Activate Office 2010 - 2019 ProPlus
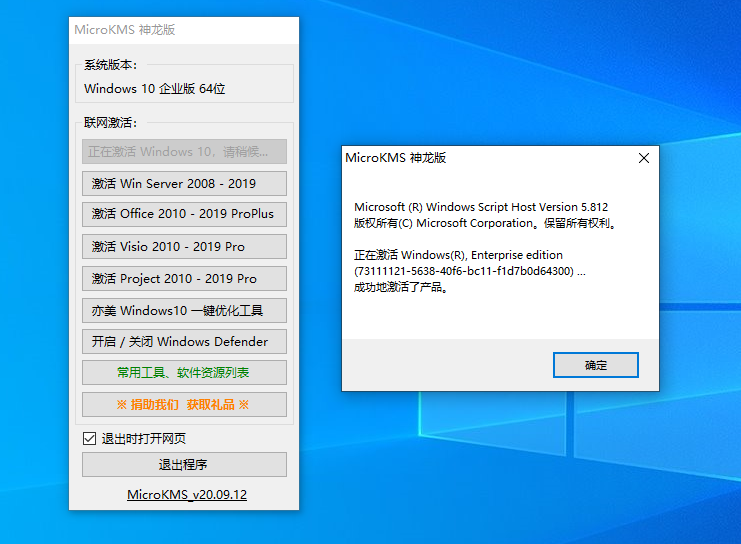741x544 pixels. pyautogui.click(x=184, y=214)
